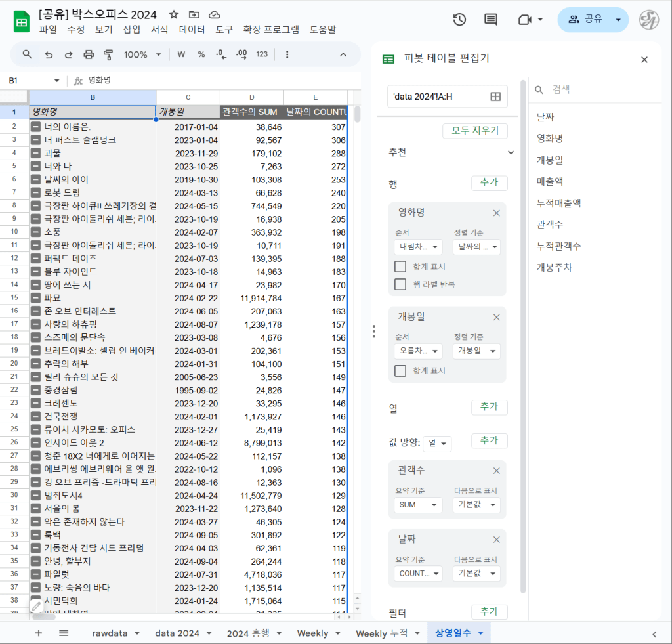Click 추가 button next to 행
This screenshot has width=672, height=644.
(489, 183)
